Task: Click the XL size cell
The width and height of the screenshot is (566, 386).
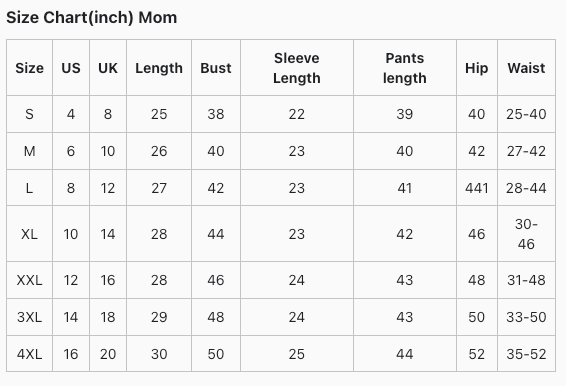Action: coord(30,234)
